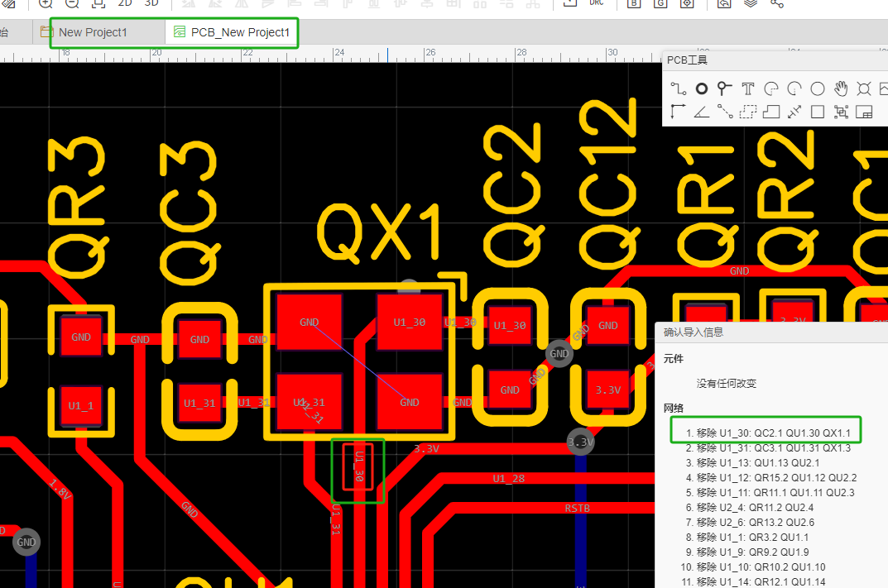Open the PCB_New Project1 tab

pos(240,33)
